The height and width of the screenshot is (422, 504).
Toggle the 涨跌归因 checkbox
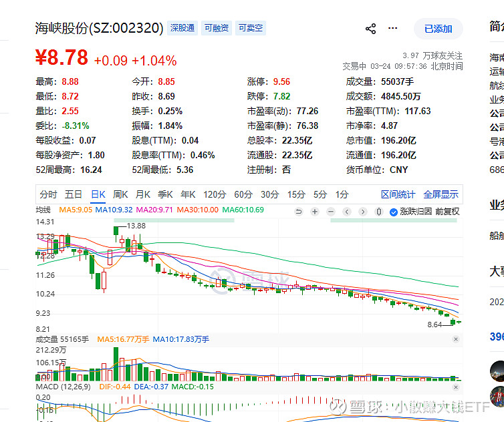(x=394, y=212)
